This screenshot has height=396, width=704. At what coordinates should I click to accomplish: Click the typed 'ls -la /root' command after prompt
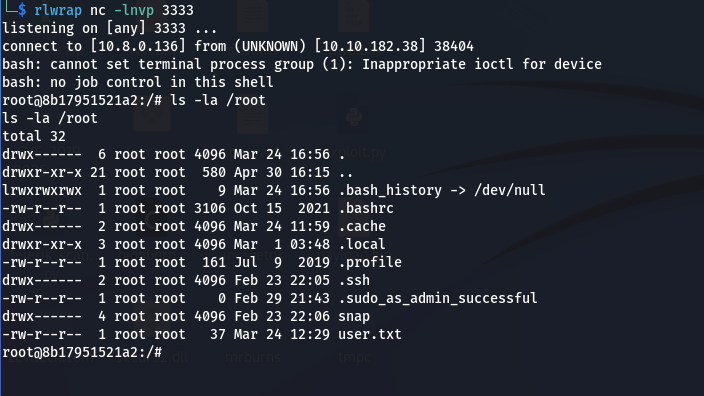218,100
